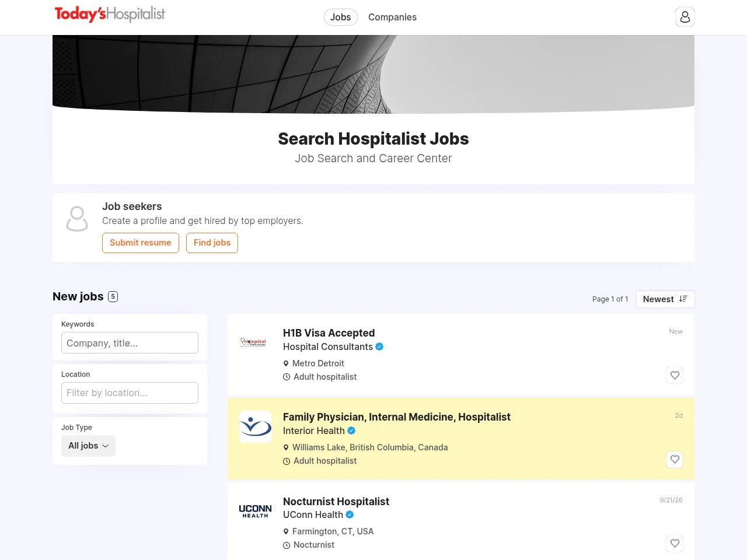747x560 pixels.
Task: Focus the Keywords search input field
Action: [x=130, y=343]
